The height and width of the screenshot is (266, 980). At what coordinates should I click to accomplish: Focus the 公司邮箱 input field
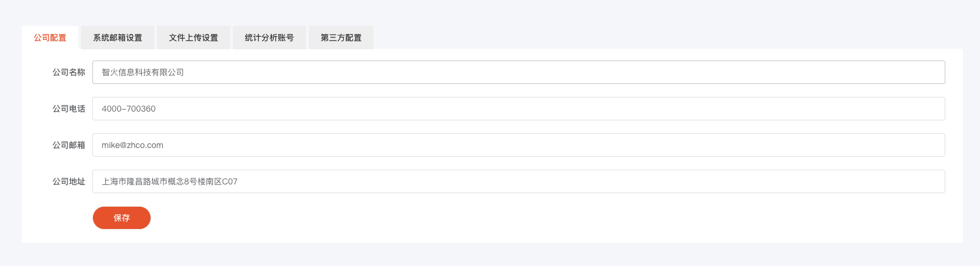tap(519, 145)
